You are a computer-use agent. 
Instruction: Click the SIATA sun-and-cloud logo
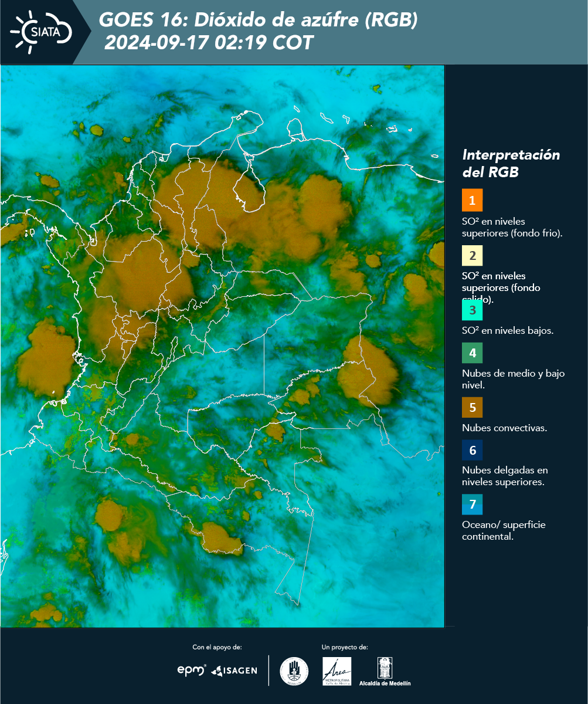click(x=41, y=32)
